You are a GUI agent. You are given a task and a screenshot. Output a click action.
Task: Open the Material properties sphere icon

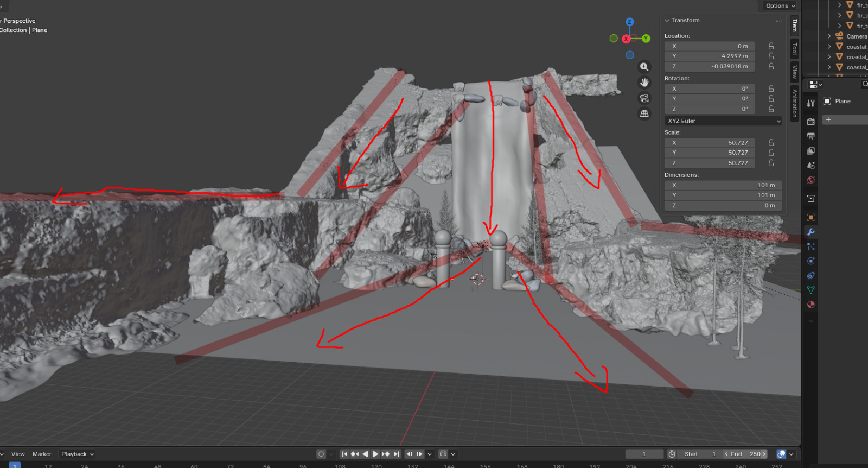(811, 305)
